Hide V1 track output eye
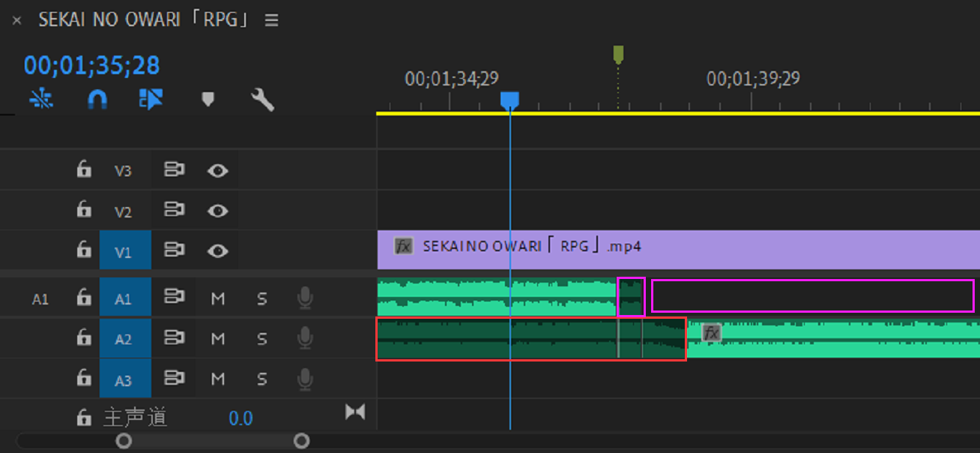The image size is (980, 453). [217, 250]
